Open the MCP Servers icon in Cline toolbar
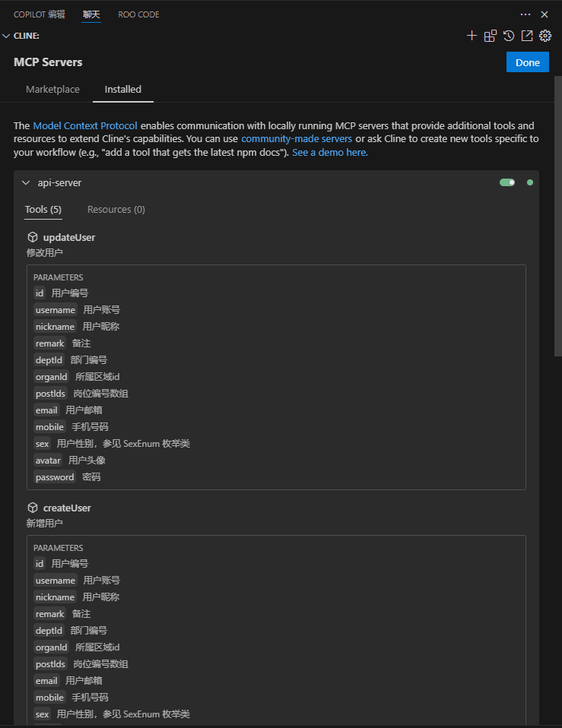562x728 pixels. (x=490, y=36)
